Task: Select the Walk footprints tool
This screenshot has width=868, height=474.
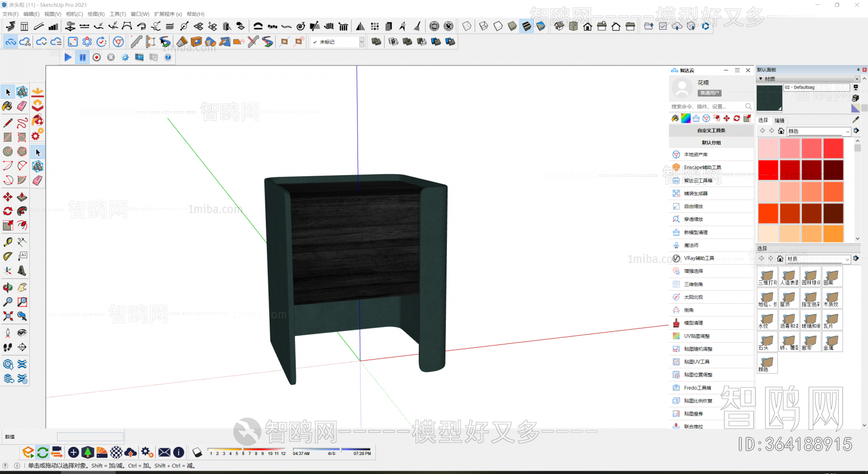Action: (8, 347)
